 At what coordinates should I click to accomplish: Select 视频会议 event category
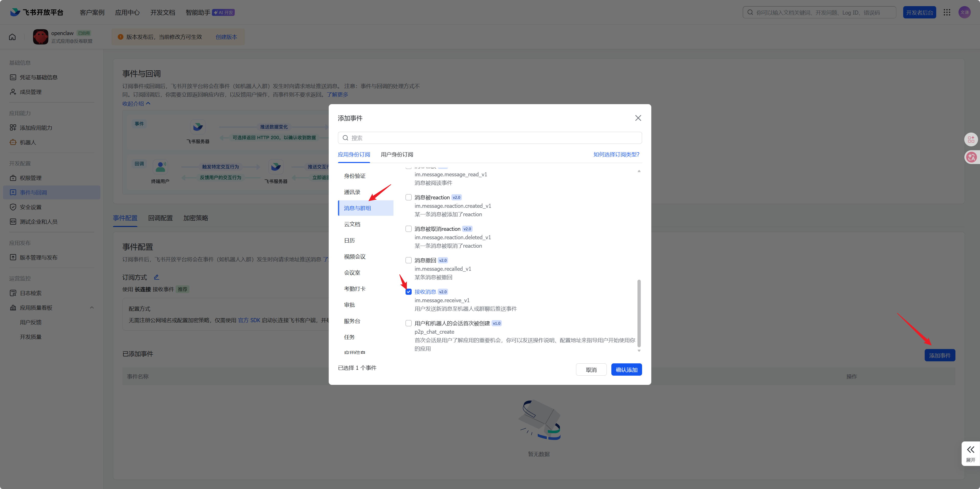pos(366,257)
